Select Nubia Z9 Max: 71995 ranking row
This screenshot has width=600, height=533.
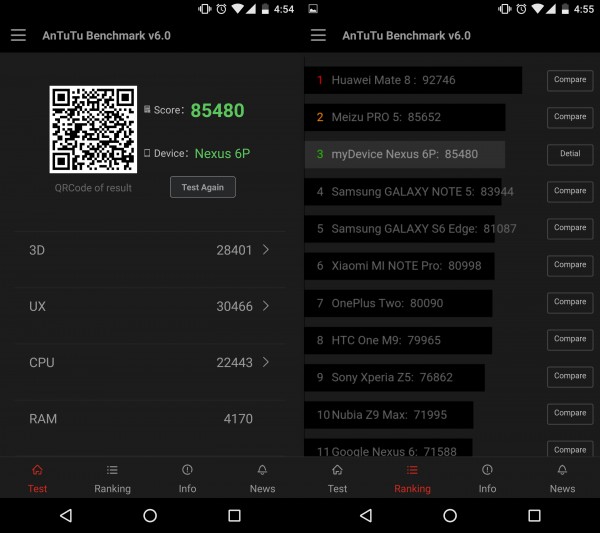(389, 414)
